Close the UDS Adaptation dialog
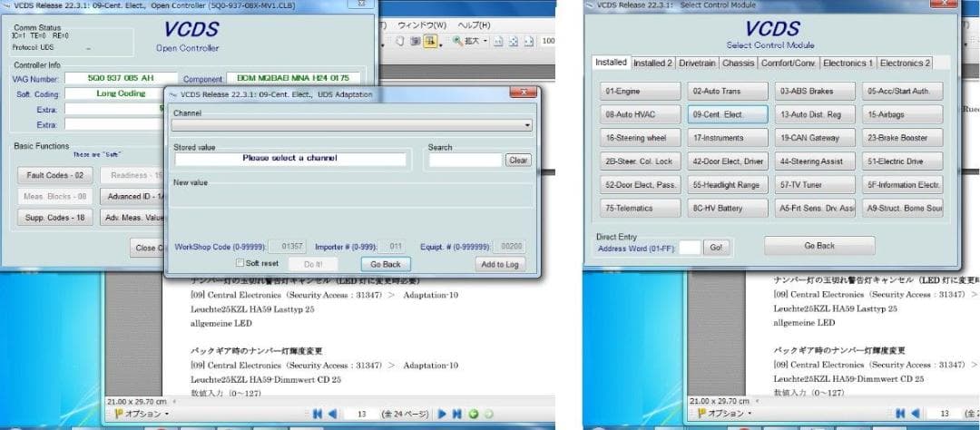 tap(524, 93)
